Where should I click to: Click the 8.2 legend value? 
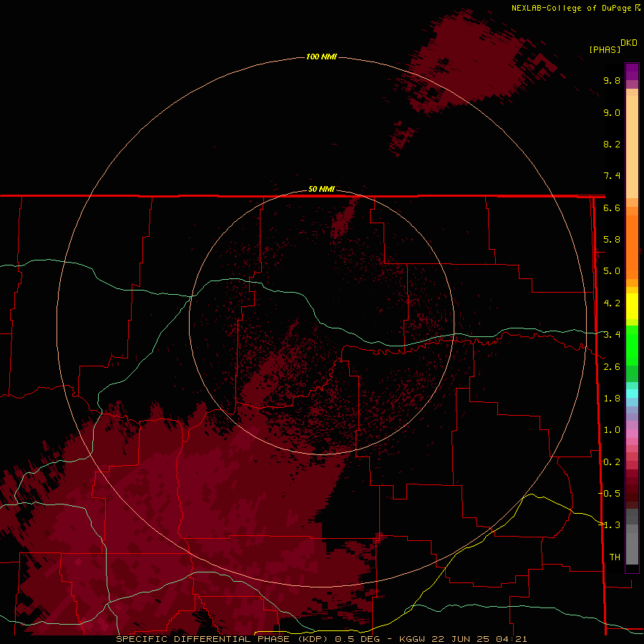[x=612, y=144]
